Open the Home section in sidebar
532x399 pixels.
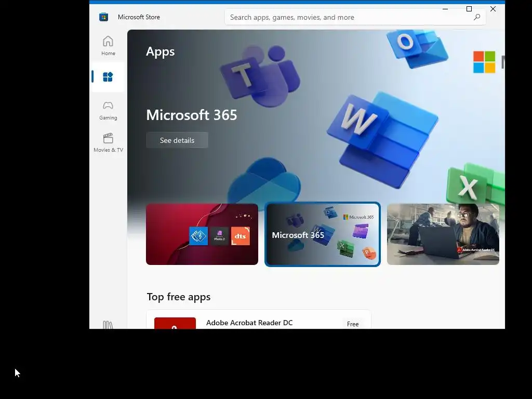coord(108,46)
